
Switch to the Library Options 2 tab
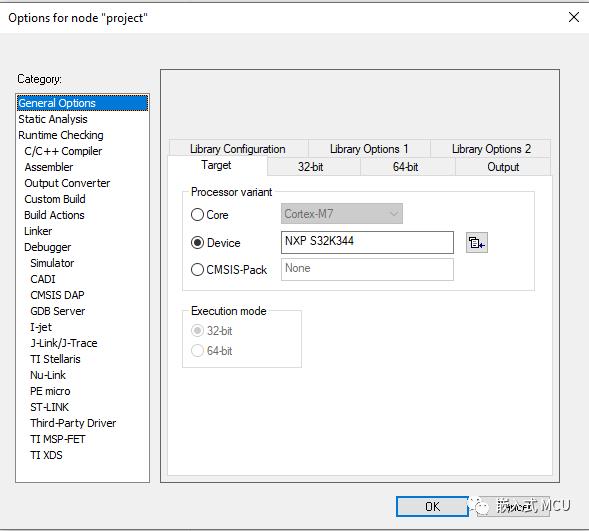[x=491, y=149]
